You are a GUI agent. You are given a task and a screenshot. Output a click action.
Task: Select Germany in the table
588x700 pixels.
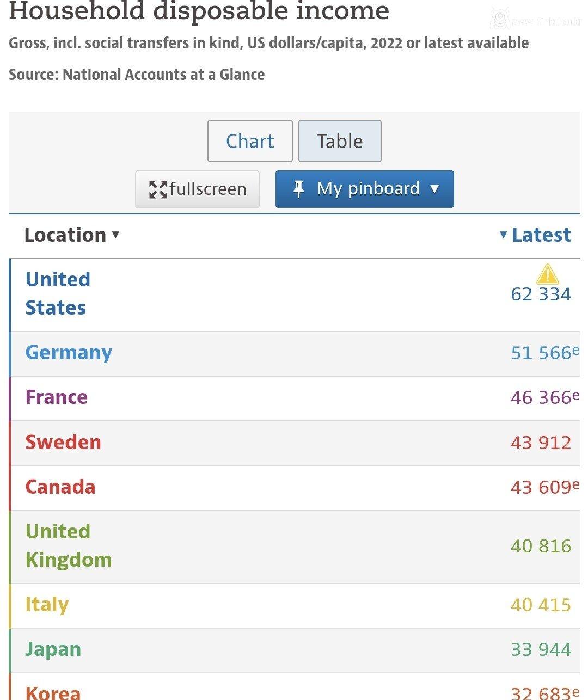[x=68, y=353]
